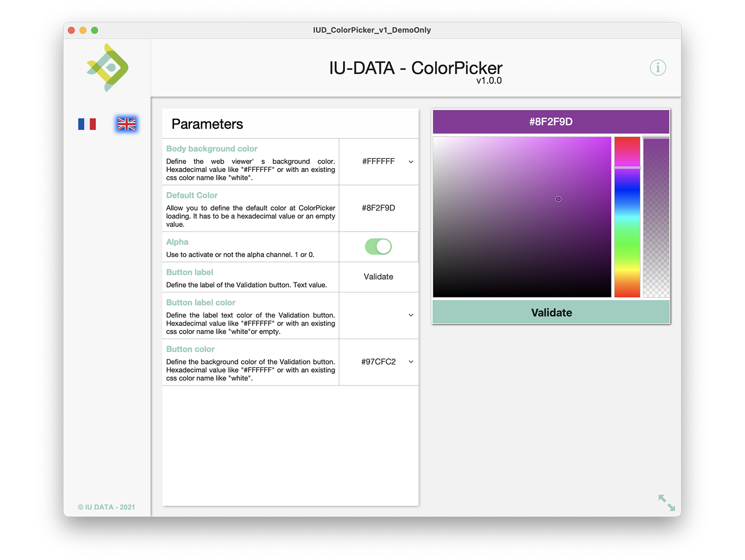Click the Body background color heading
745x560 pixels.
(212, 148)
